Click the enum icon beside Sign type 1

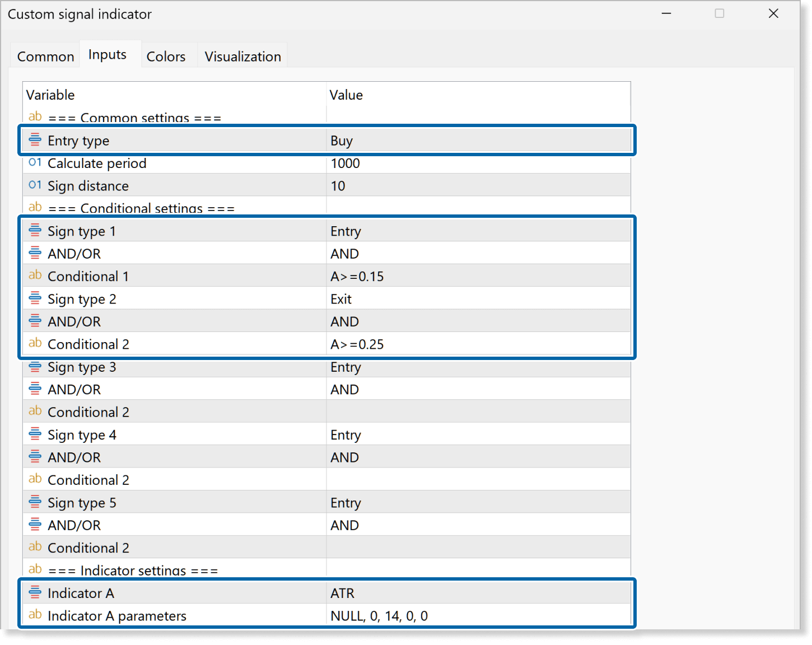35,231
